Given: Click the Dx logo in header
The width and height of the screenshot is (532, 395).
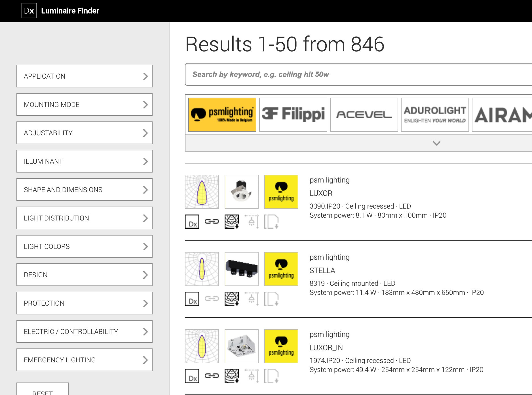Looking at the screenshot, I should pyautogui.click(x=29, y=11).
